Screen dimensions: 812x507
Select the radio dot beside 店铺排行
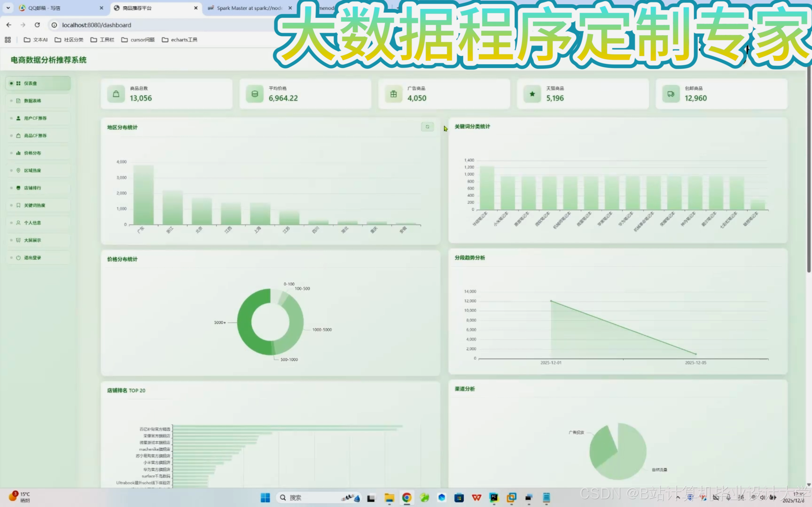click(x=11, y=188)
